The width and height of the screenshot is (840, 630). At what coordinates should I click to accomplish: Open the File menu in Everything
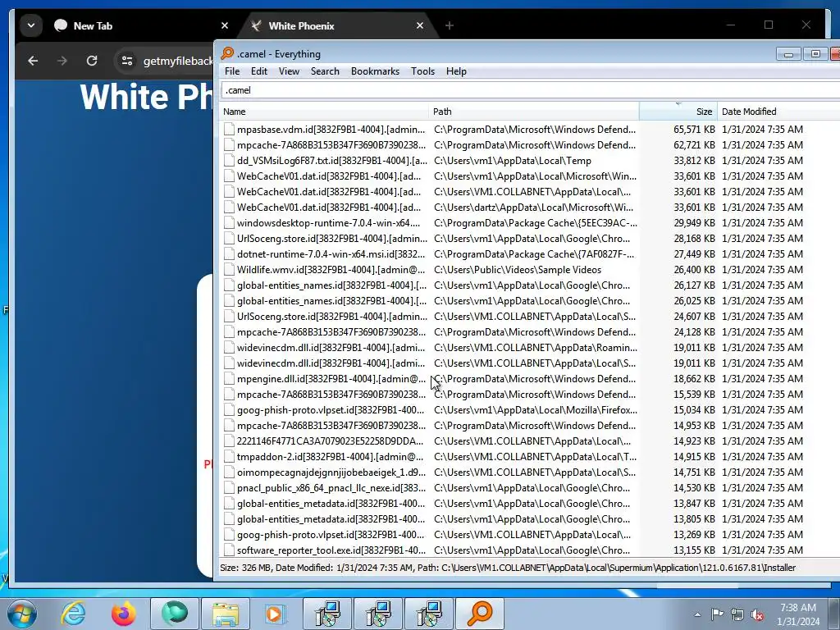(232, 71)
